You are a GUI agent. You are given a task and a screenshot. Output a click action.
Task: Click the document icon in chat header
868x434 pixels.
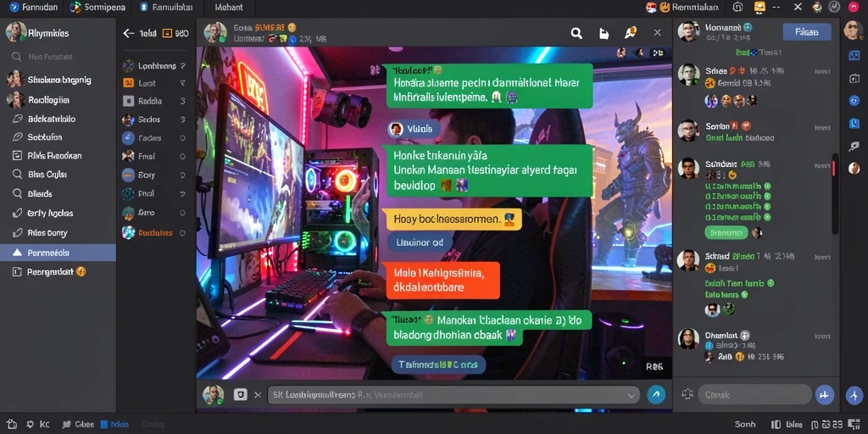coord(604,33)
